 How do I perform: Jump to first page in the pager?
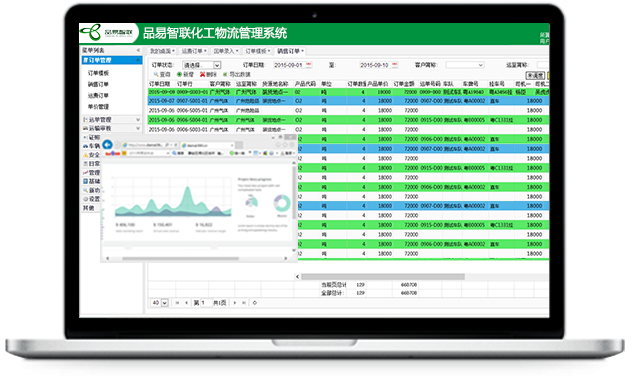click(x=177, y=303)
